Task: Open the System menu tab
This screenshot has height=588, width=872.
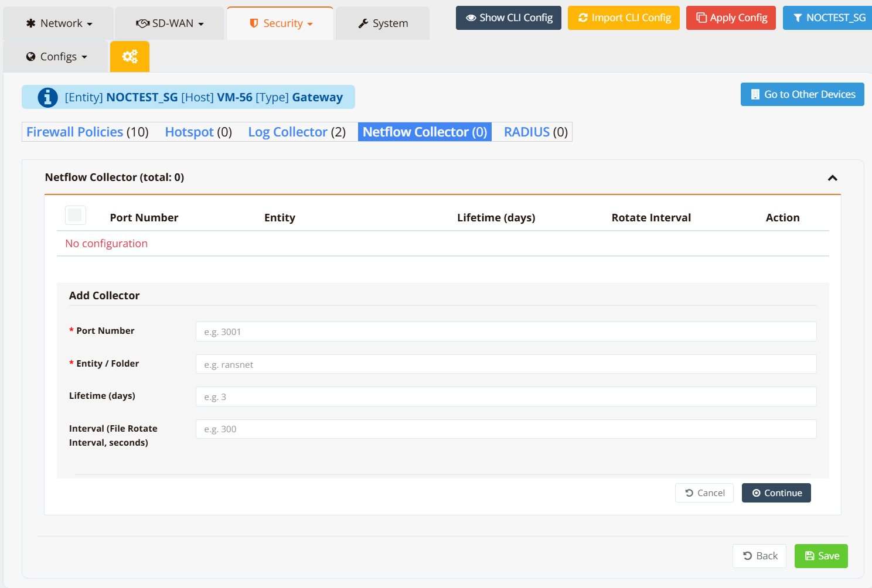Action: [383, 23]
